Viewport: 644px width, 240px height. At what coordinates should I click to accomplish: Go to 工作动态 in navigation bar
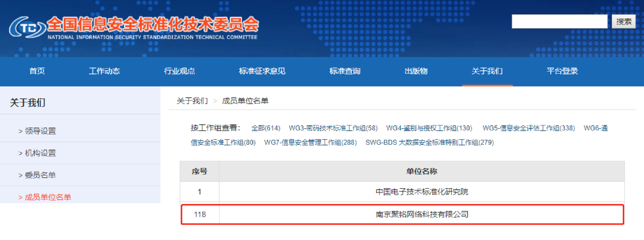coord(104,71)
